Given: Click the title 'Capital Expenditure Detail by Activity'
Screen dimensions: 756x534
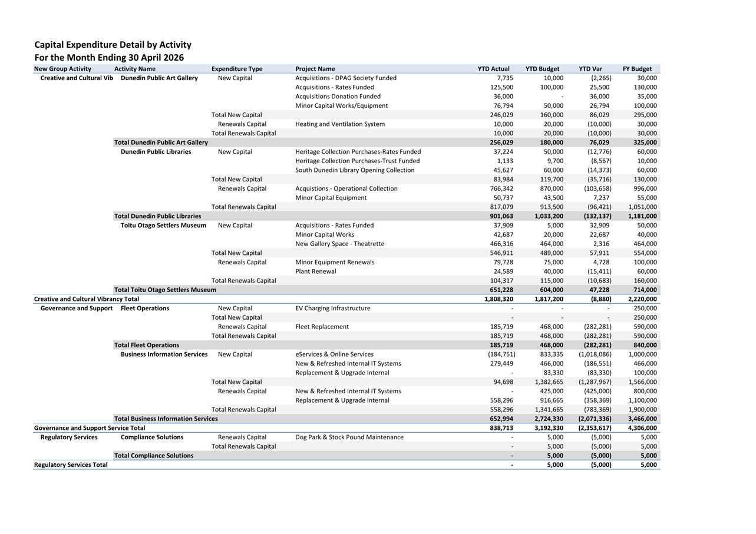Looking at the screenshot, I should (113, 45).
